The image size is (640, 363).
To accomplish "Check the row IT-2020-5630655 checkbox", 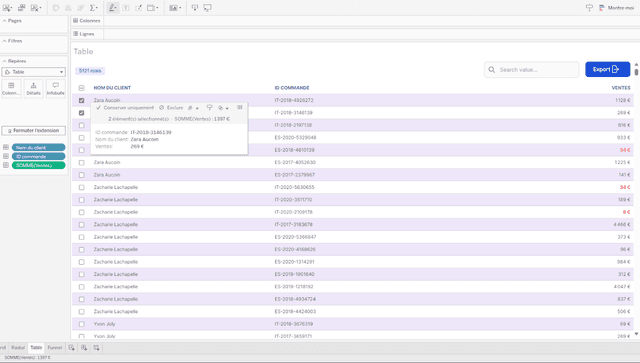I will pos(82,187).
